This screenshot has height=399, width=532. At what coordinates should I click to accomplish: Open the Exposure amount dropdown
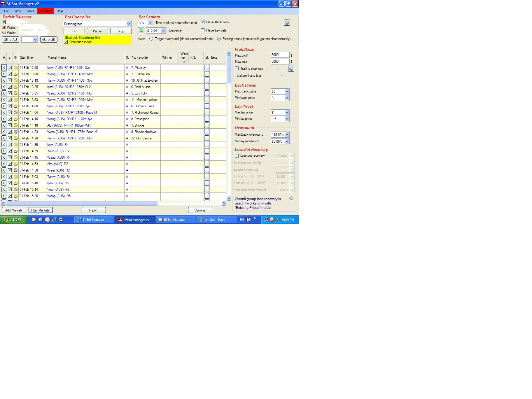click(x=163, y=31)
